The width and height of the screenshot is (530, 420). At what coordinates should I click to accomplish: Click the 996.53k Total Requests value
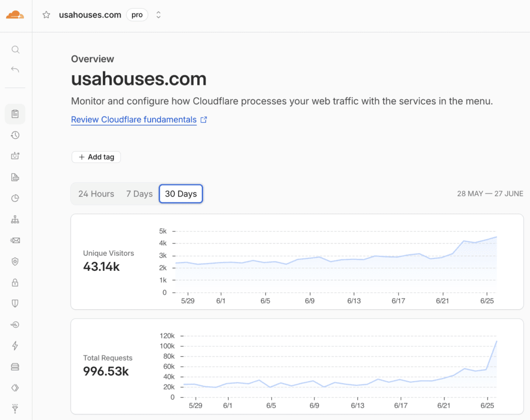tap(106, 371)
